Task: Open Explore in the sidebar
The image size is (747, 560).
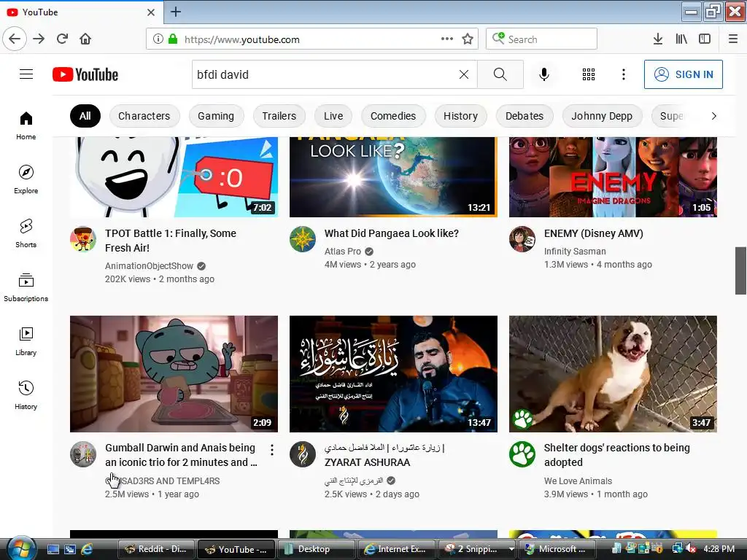Action: [26, 179]
